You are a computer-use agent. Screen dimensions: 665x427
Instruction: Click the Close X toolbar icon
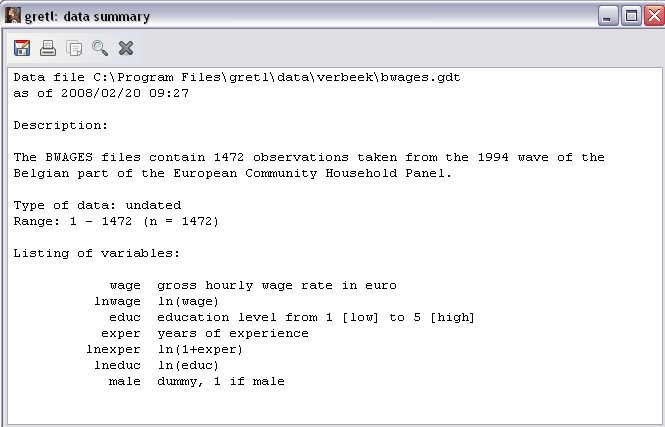point(126,48)
